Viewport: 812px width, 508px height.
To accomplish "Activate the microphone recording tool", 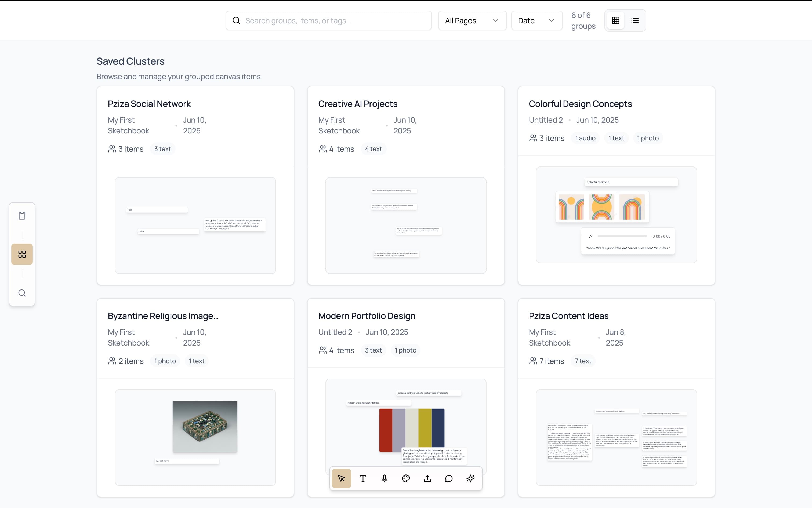I will click(384, 478).
